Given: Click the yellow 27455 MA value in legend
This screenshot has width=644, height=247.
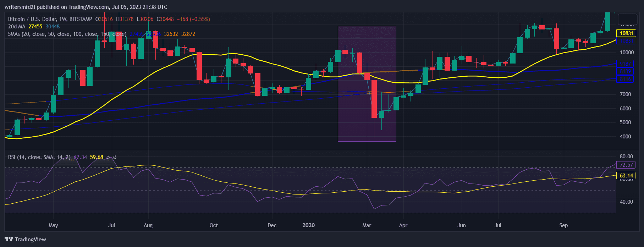Looking at the screenshot, I should [x=35, y=27].
